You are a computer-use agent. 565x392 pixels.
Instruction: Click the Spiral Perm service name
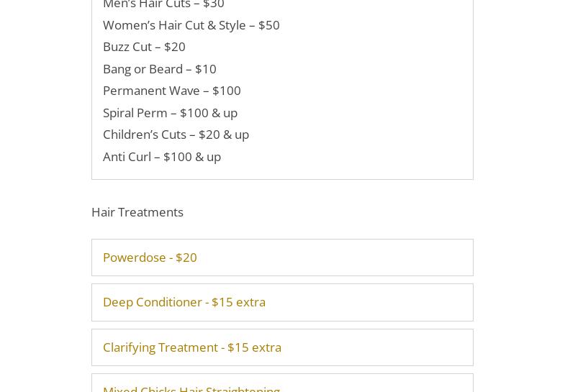point(135,113)
